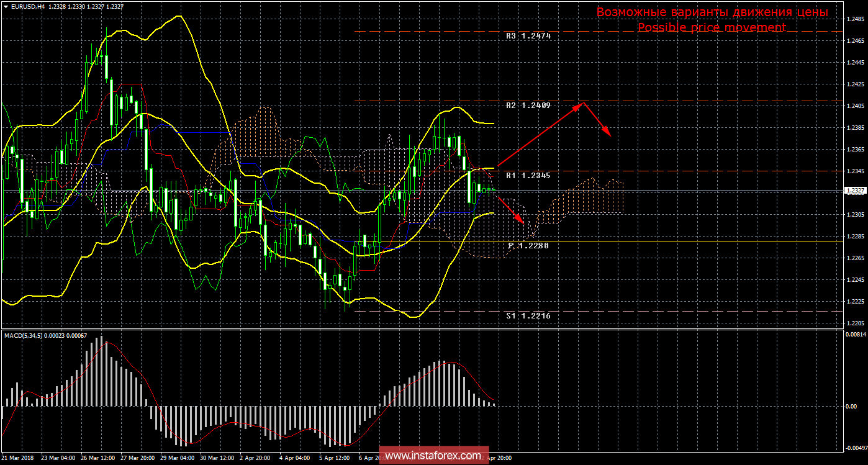Screen dimensions: 868x465
Task: Click the 21 Mar 2018 date on the time axis
Action: tap(19, 458)
